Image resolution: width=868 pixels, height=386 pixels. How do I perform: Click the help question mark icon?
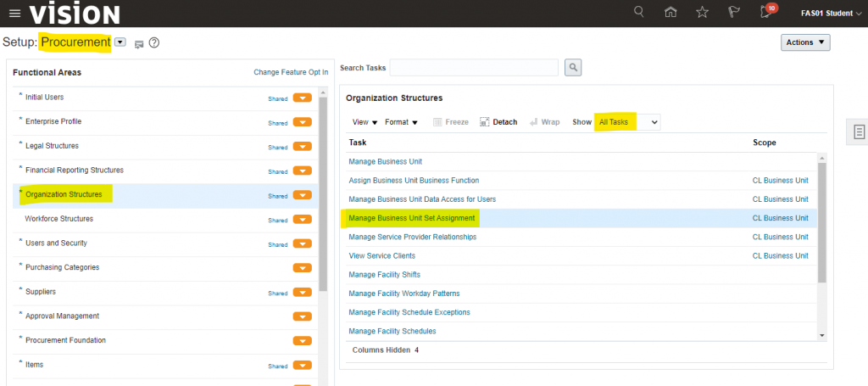[x=154, y=42]
